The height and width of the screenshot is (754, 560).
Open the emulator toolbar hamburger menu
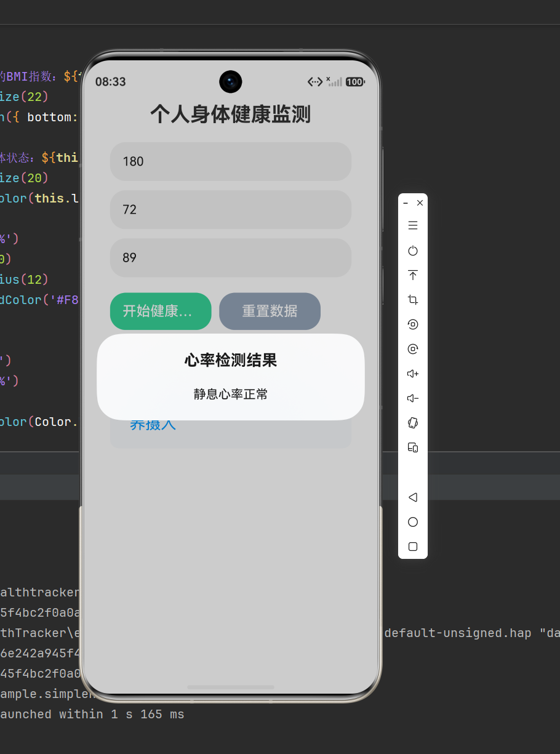(413, 225)
